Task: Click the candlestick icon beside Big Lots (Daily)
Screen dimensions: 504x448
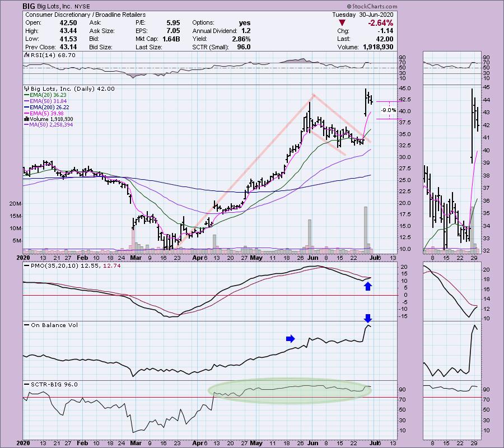Action: (x=26, y=88)
